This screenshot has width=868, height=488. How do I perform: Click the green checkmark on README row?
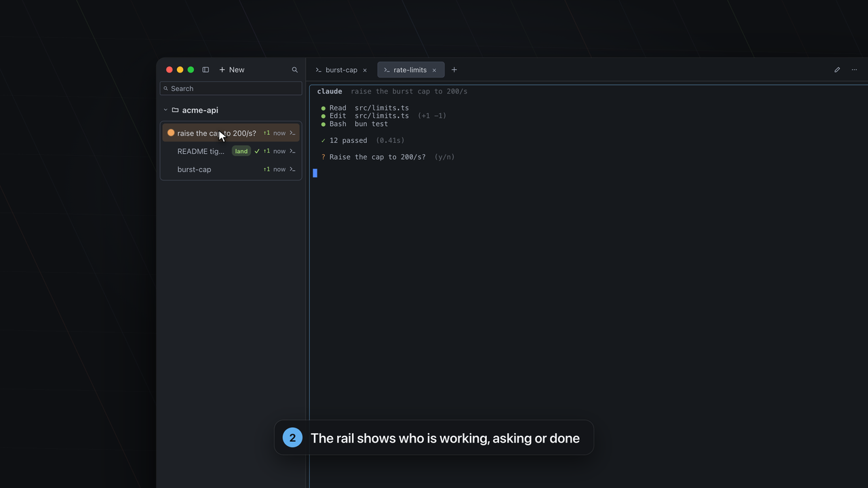(257, 151)
